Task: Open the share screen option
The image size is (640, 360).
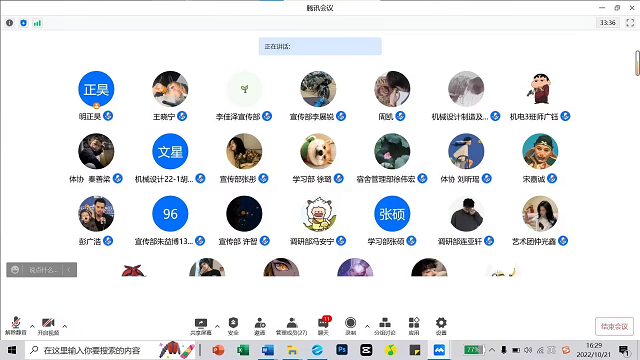Action: pyautogui.click(x=201, y=326)
